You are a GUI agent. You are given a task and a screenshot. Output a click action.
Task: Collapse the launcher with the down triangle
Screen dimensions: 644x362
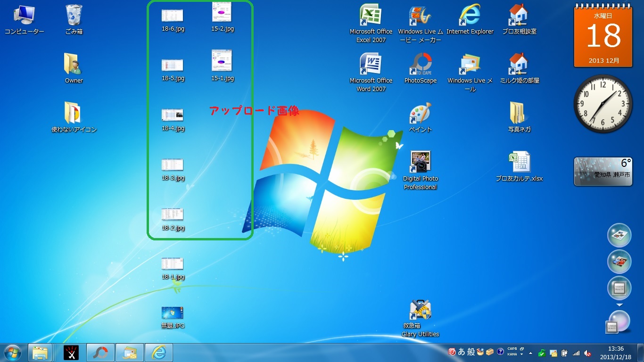click(619, 305)
